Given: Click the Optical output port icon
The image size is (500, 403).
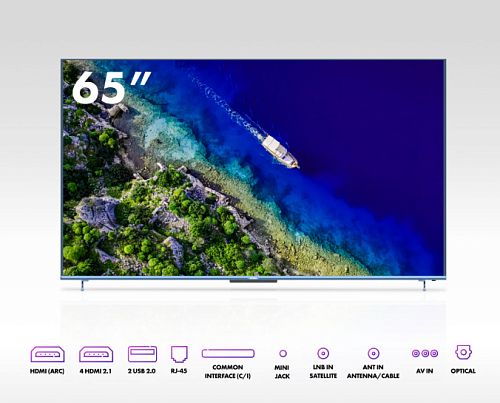Looking at the screenshot, I should point(463,352).
